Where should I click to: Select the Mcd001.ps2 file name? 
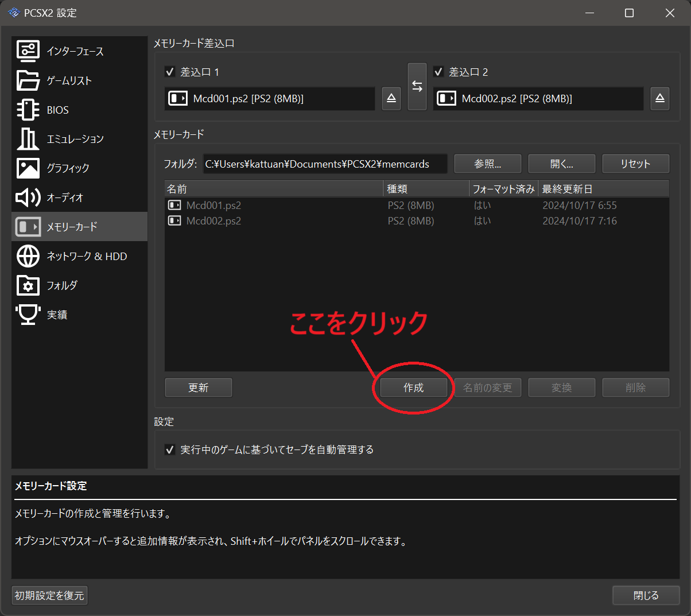click(x=213, y=205)
